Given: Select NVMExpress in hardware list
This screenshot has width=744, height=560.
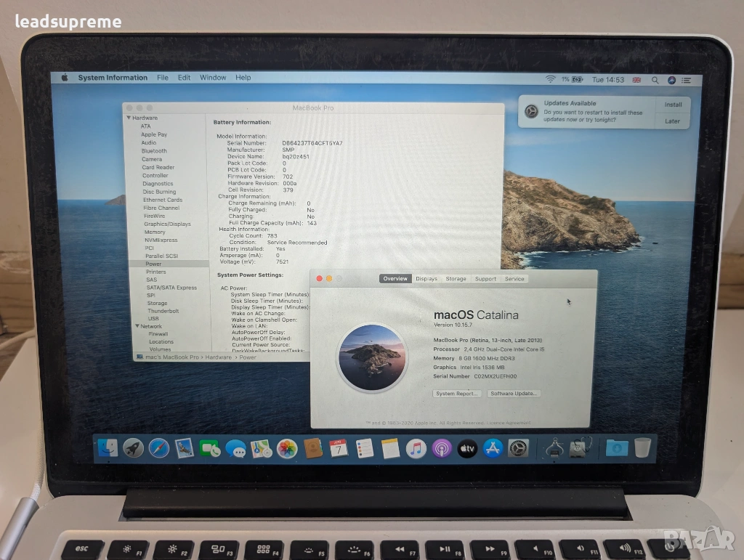Looking at the screenshot, I should tap(161, 240).
